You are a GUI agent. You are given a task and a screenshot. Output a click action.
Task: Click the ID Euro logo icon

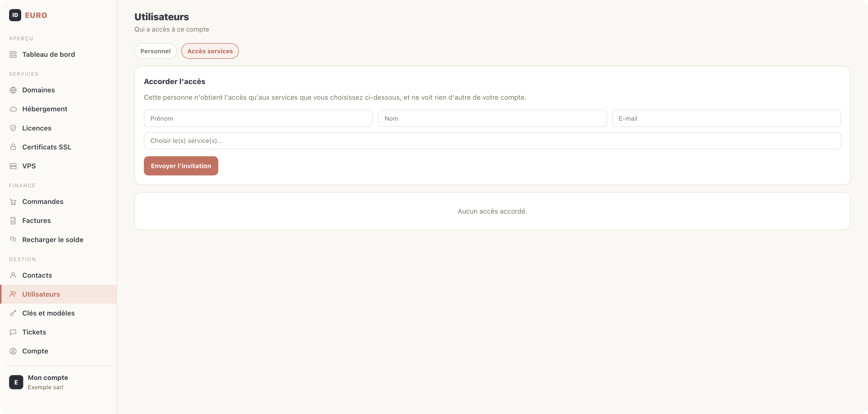coord(15,15)
